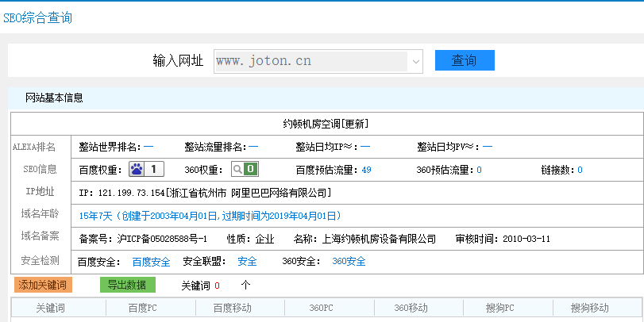Click the Baidu estimated traffic value 49

366,170
